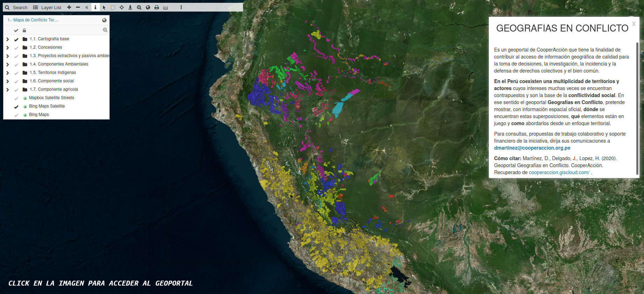The image size is (644, 294).
Task: Open the cooperaccion.giscloud.com link
Action: pos(559,172)
